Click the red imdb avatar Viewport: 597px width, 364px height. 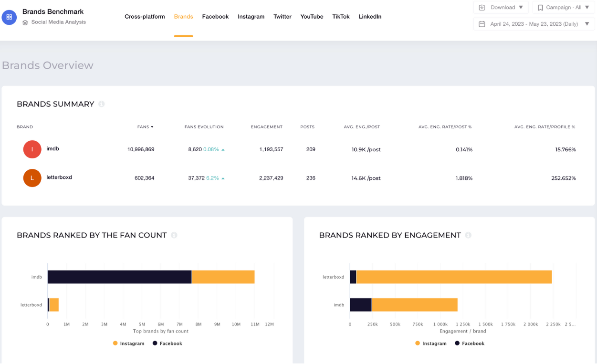(x=32, y=149)
